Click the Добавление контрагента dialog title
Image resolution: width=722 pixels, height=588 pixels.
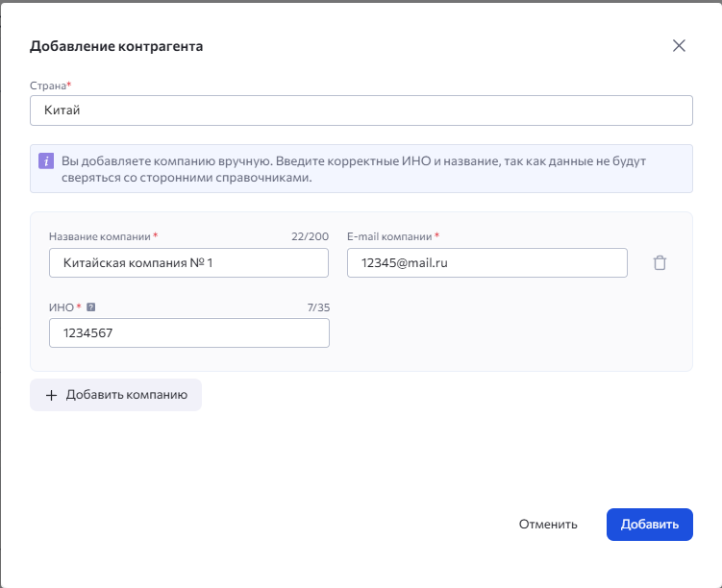(116, 46)
